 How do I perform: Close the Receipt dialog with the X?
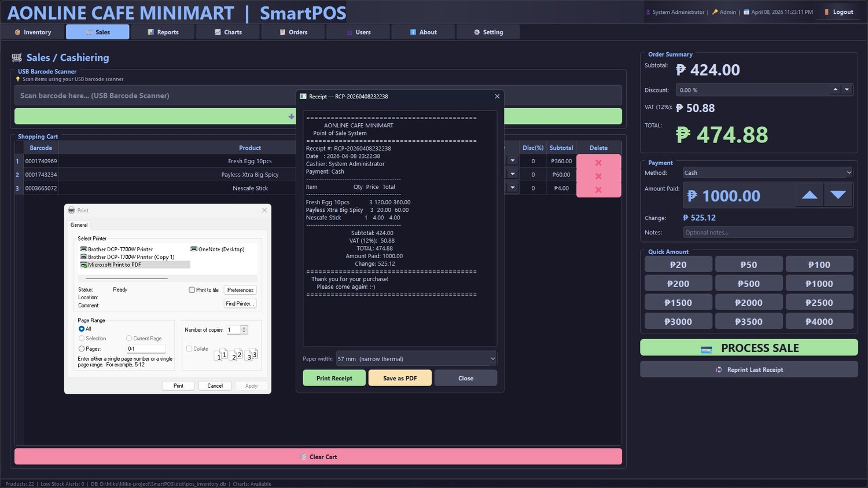click(x=497, y=96)
